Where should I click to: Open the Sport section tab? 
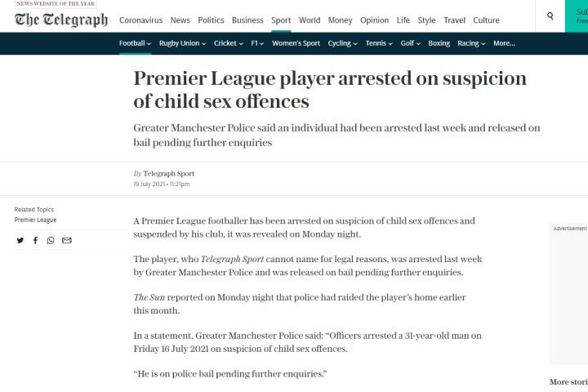click(x=281, y=20)
